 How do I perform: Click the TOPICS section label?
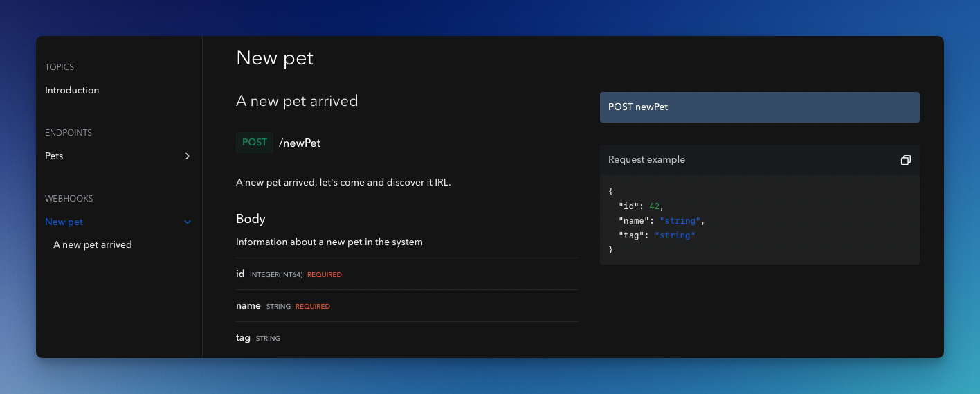pyautogui.click(x=60, y=67)
